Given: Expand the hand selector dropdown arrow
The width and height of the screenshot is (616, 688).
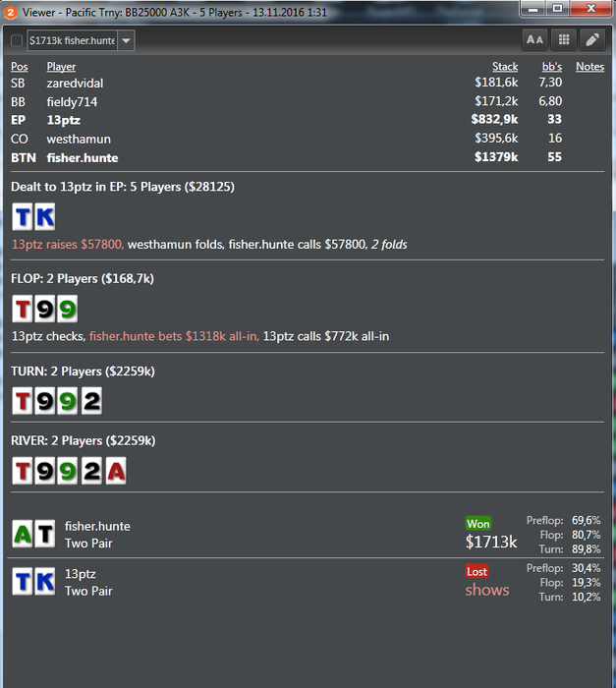Looking at the screenshot, I should click(126, 41).
